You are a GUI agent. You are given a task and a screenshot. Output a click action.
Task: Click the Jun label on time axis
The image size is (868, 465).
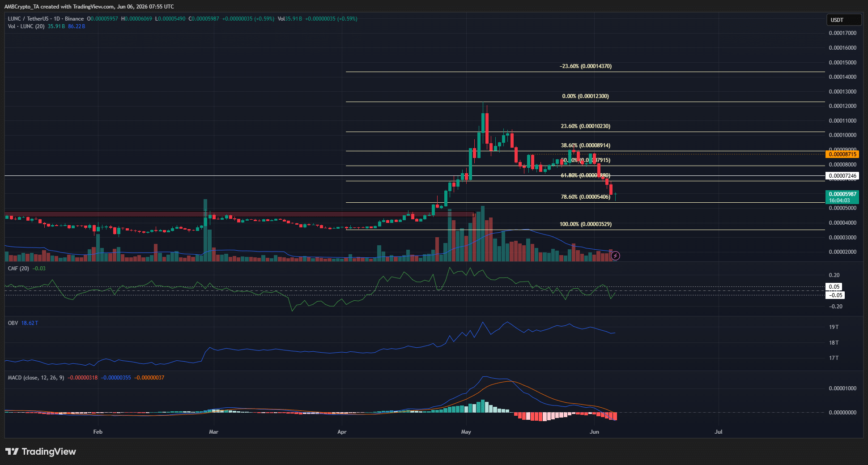pyautogui.click(x=594, y=432)
